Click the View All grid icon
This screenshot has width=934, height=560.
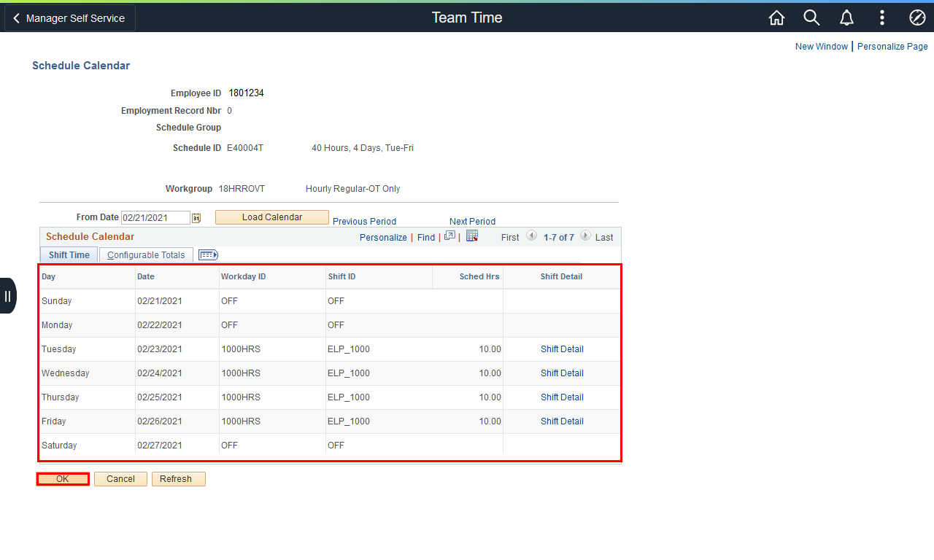449,236
